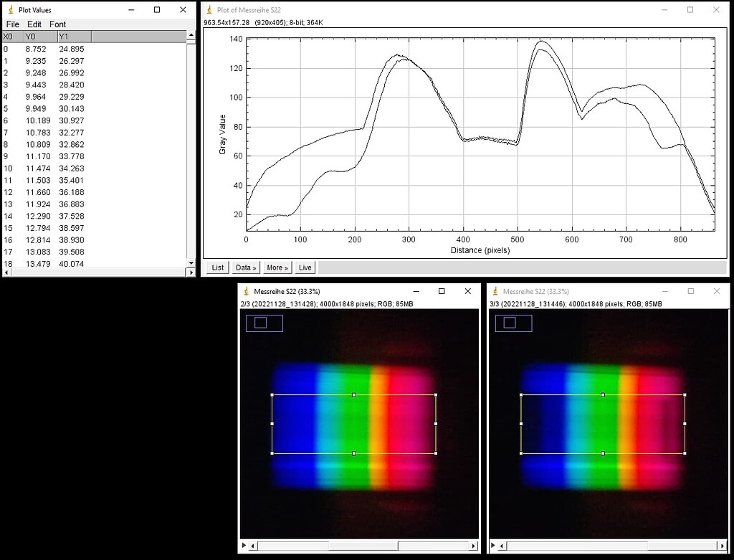Select the X0 column header
The image size is (734, 560).
click(10, 36)
